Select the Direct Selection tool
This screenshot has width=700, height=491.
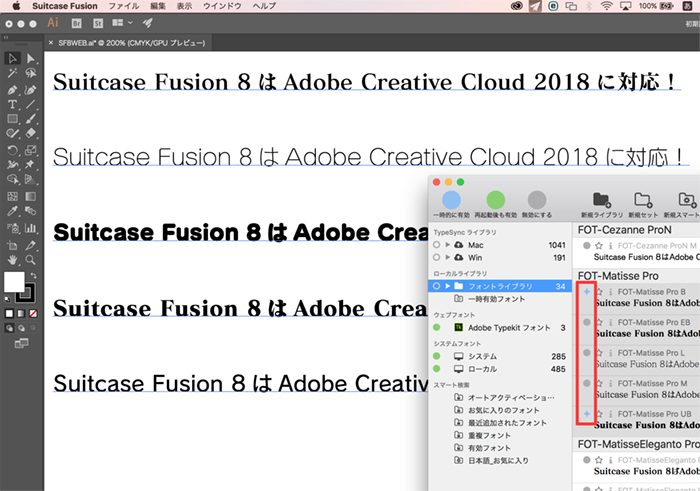pos(30,58)
